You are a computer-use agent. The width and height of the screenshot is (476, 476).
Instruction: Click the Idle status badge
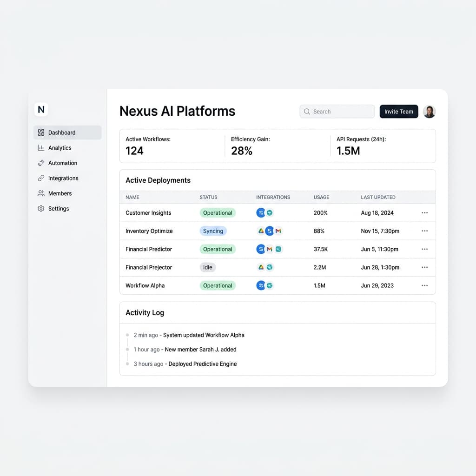tap(208, 267)
